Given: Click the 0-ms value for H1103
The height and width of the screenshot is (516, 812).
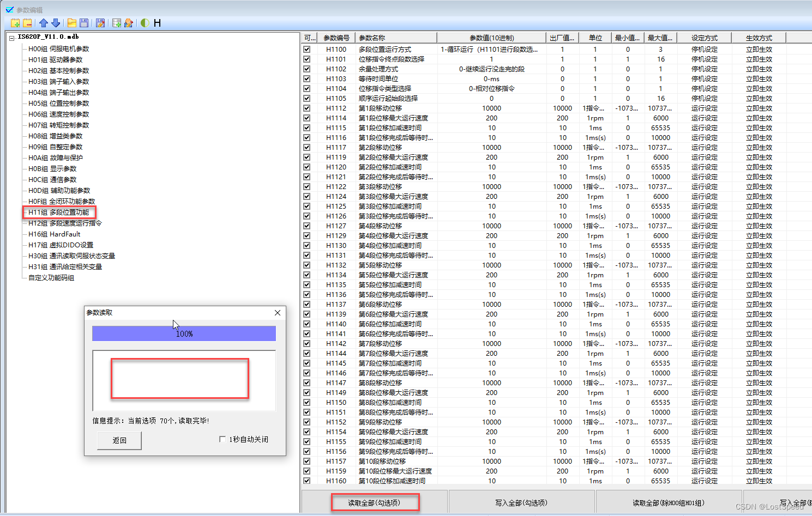Looking at the screenshot, I should point(491,78).
